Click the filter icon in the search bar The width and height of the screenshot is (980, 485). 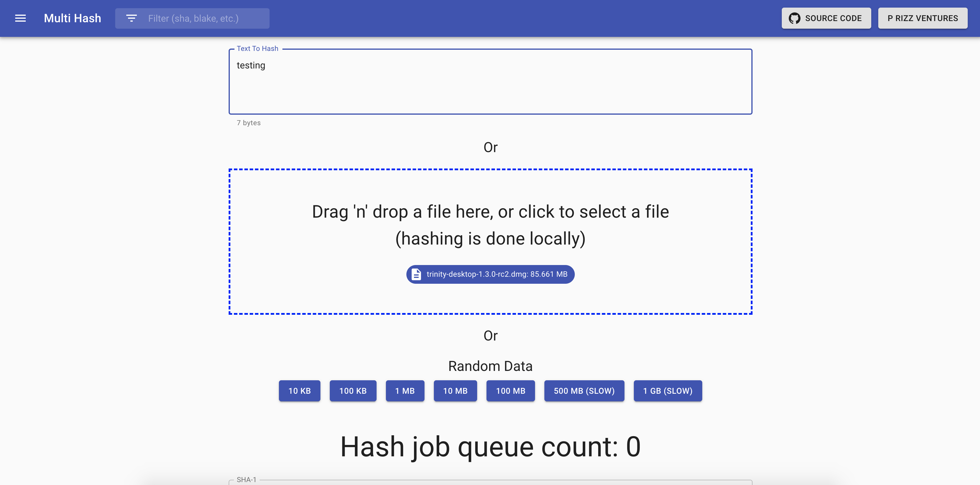click(x=131, y=18)
